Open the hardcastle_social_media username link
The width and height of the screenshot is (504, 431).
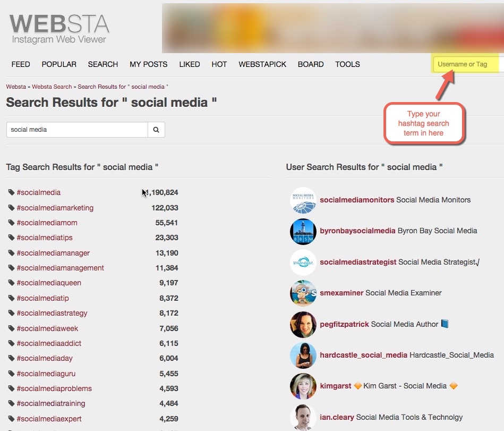point(364,355)
